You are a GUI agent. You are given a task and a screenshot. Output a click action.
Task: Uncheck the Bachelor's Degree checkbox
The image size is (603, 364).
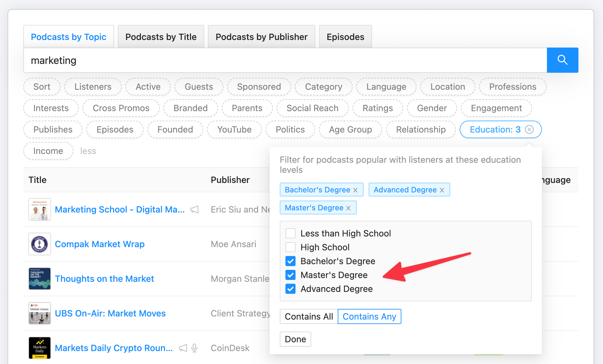(x=290, y=261)
